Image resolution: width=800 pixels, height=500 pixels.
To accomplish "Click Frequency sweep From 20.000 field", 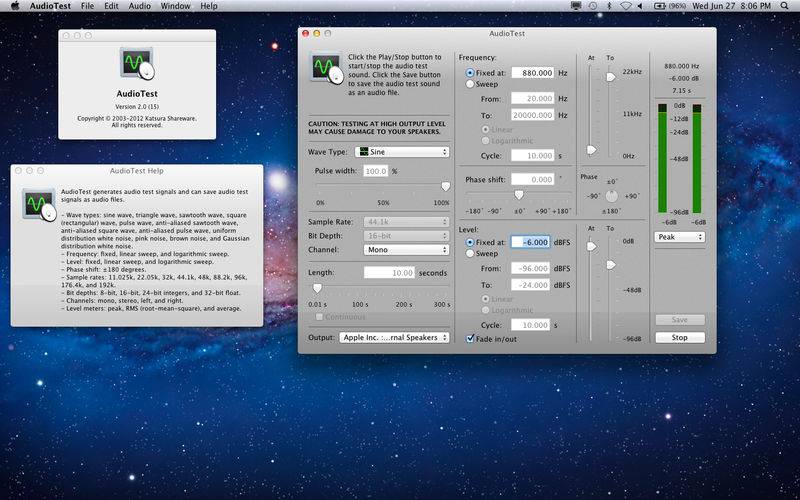I will click(533, 98).
